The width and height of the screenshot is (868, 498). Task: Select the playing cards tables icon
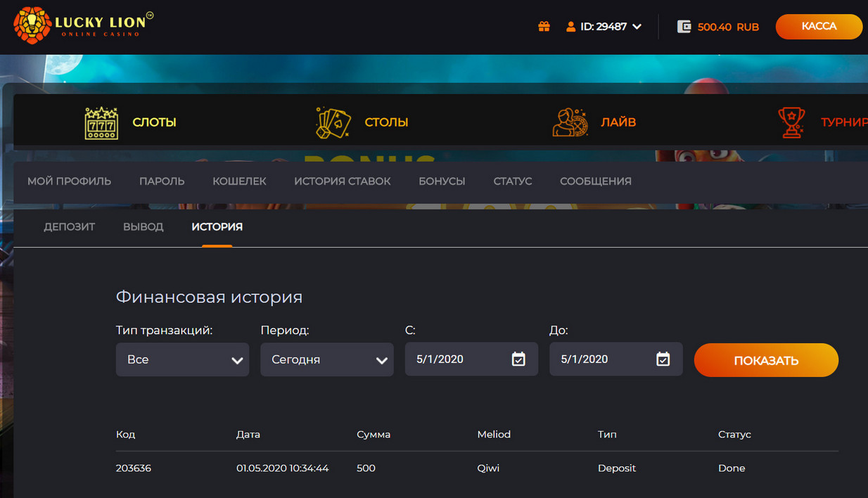click(333, 122)
